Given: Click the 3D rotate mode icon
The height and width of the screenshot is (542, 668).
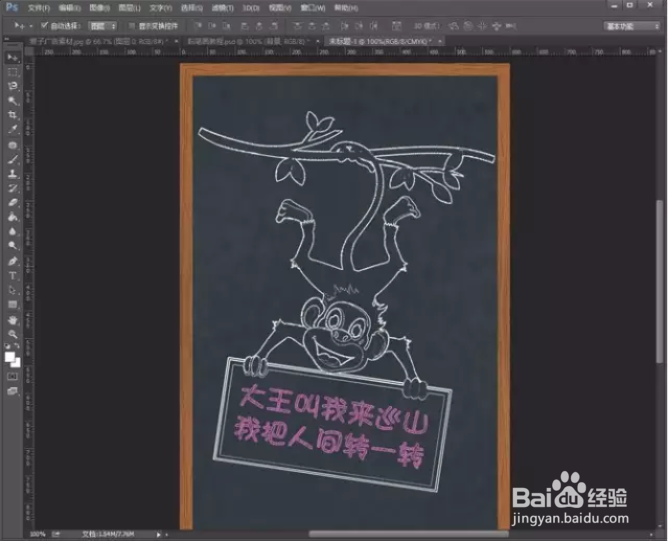Looking at the screenshot, I should 453,26.
